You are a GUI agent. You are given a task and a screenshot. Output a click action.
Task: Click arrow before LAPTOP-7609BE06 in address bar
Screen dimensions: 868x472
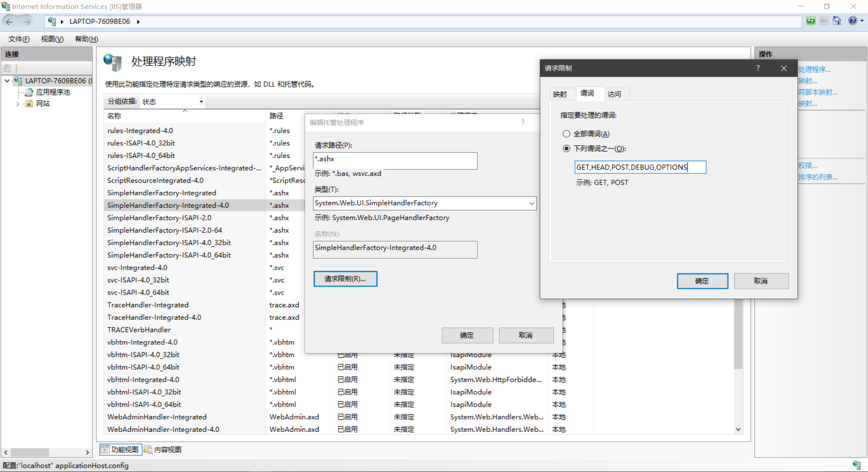[x=62, y=21]
